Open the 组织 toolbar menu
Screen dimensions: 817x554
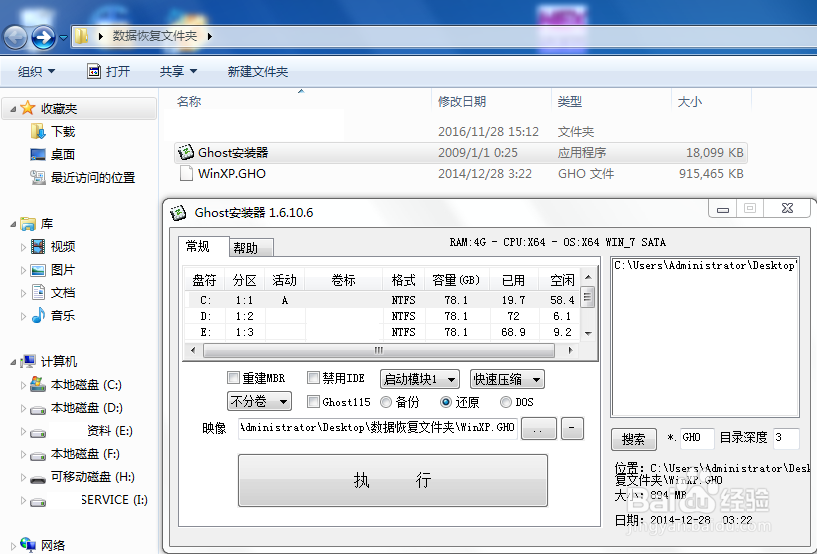(36, 71)
